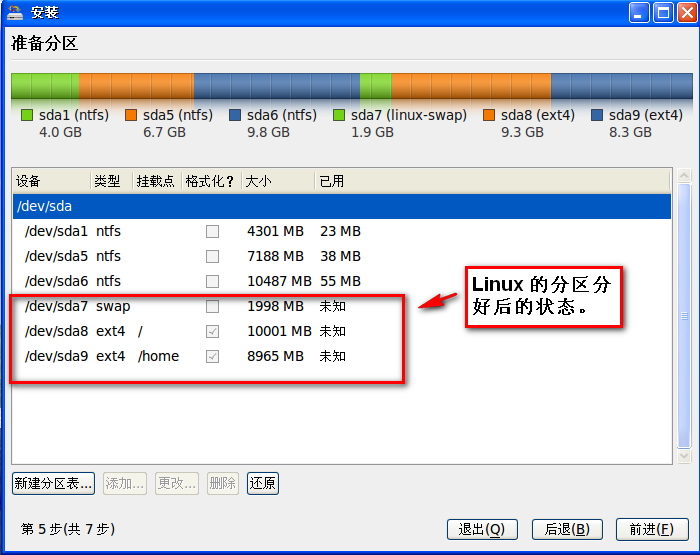Screen dimensions: 700x555
Task: Click the sda9 (ext4) legend swatch
Action: (597, 115)
